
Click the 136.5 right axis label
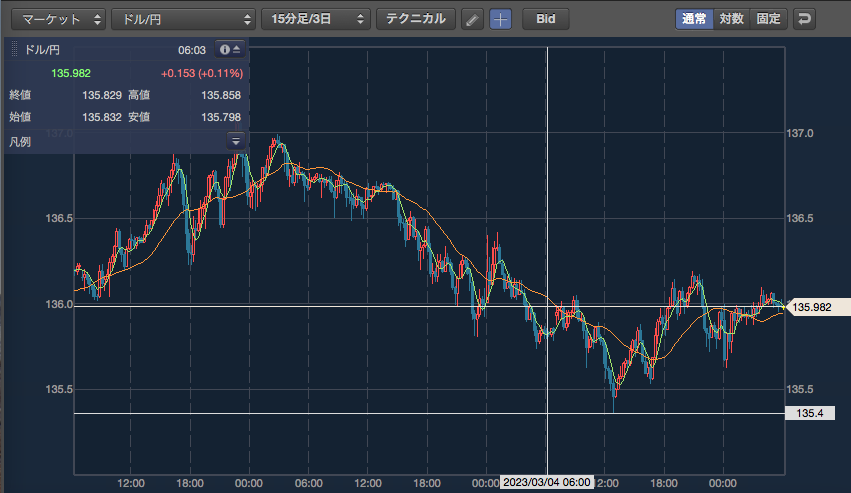[x=800, y=218]
